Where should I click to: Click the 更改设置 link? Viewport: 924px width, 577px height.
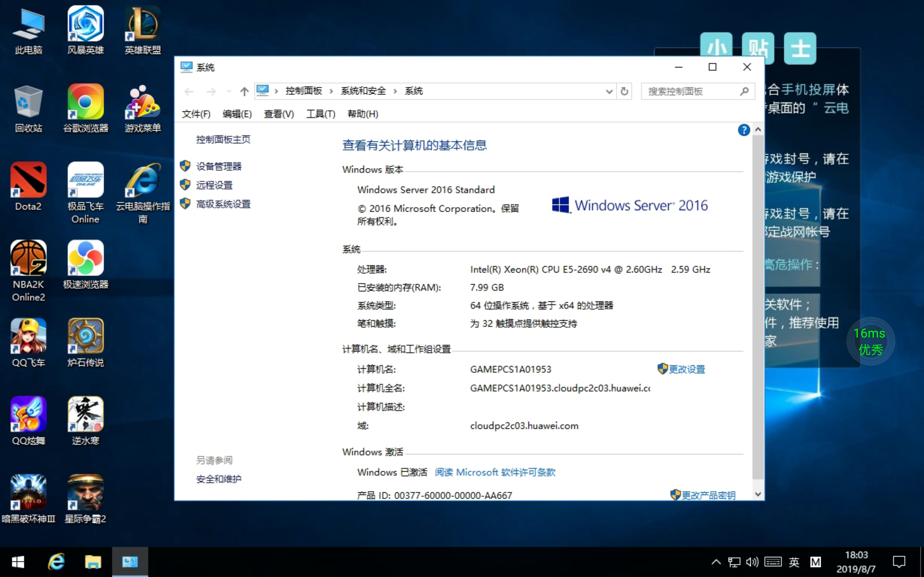[687, 369]
